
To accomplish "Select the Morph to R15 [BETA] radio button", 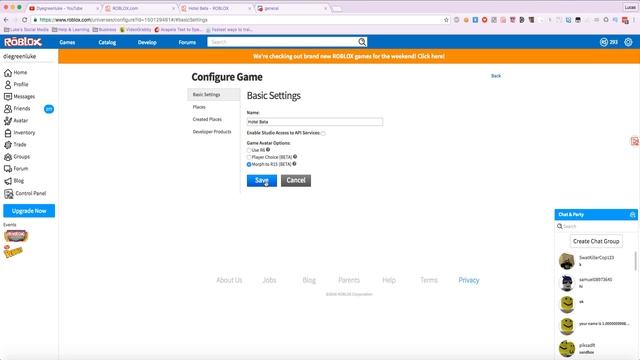I will pyautogui.click(x=249, y=164).
